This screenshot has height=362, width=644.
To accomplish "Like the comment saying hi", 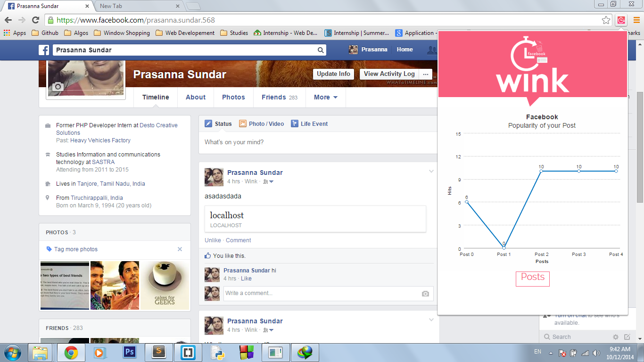I will pyautogui.click(x=246, y=279).
